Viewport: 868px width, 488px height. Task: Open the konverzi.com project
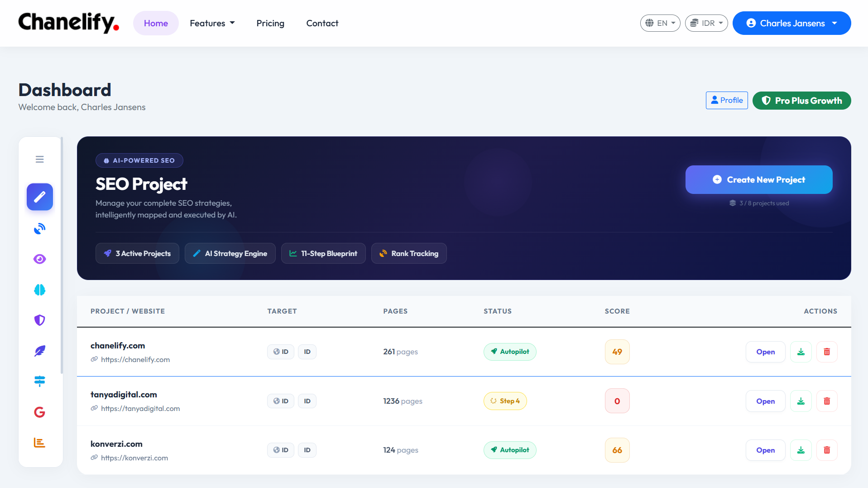(x=766, y=450)
